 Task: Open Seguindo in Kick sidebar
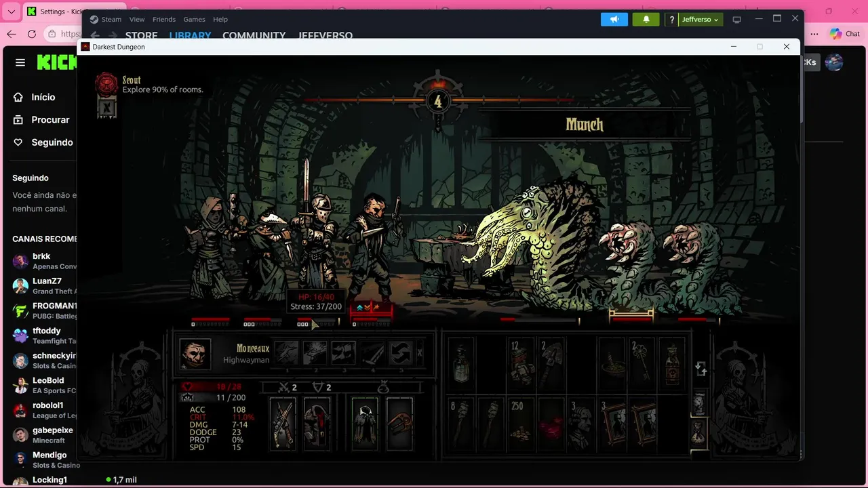click(43, 142)
